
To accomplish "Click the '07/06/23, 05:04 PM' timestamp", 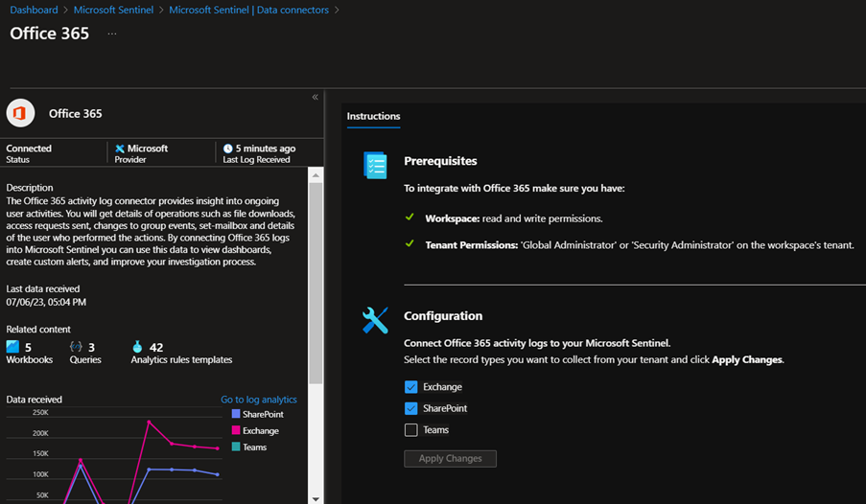I will pyautogui.click(x=46, y=302).
